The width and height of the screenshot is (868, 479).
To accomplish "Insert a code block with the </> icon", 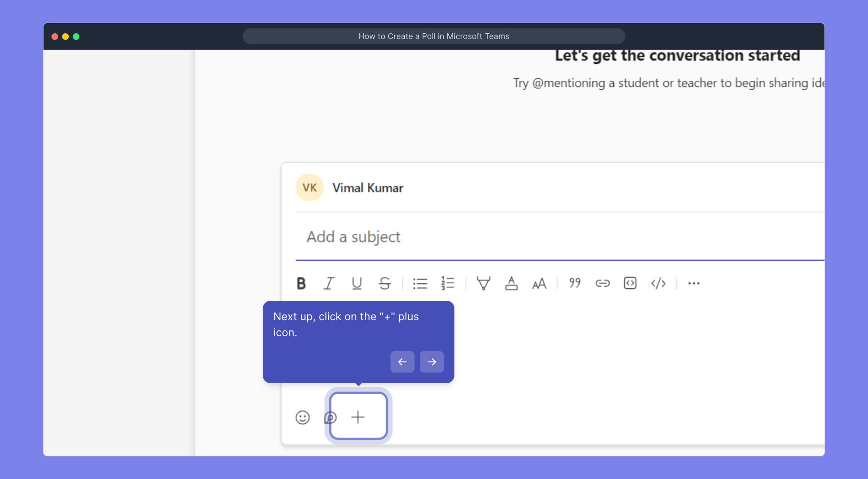I will (658, 283).
